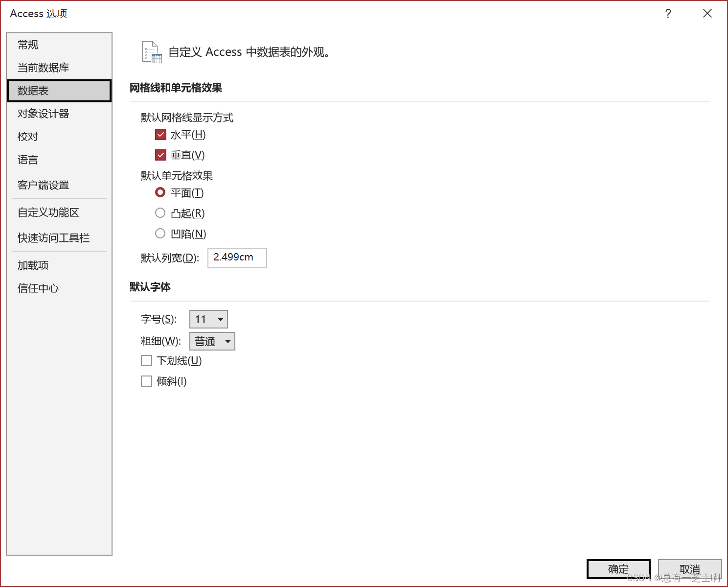Open the 常规 options category

click(x=59, y=45)
